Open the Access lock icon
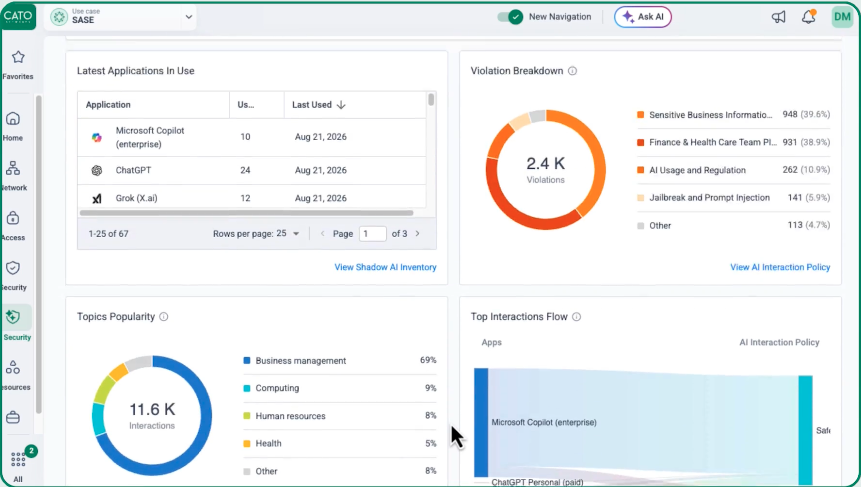This screenshot has height=487, width=861. pos(13,219)
